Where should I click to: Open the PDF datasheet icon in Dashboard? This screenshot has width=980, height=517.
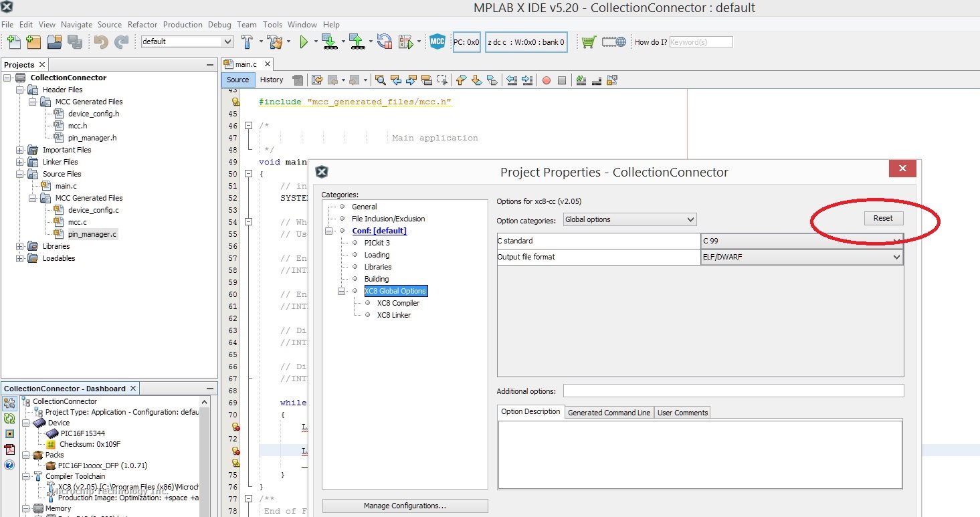tap(9, 449)
